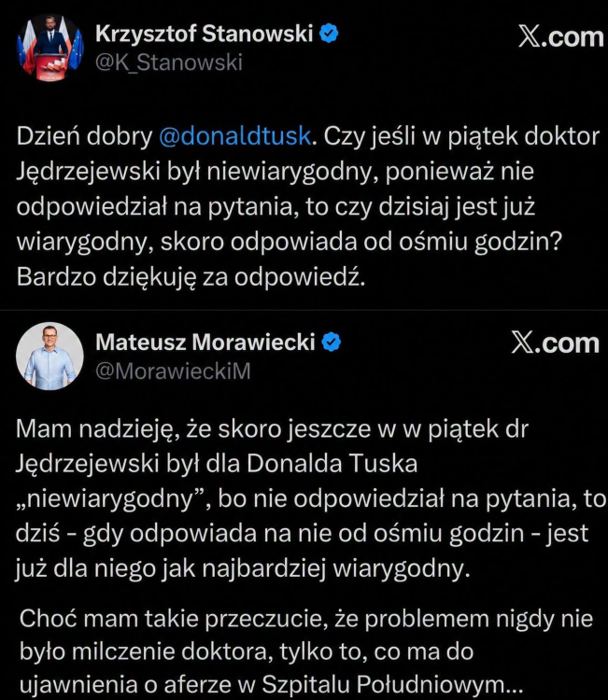Click the X.com logo on Stanowski's post
Viewport: 608px width, 700px height.
[561, 36]
